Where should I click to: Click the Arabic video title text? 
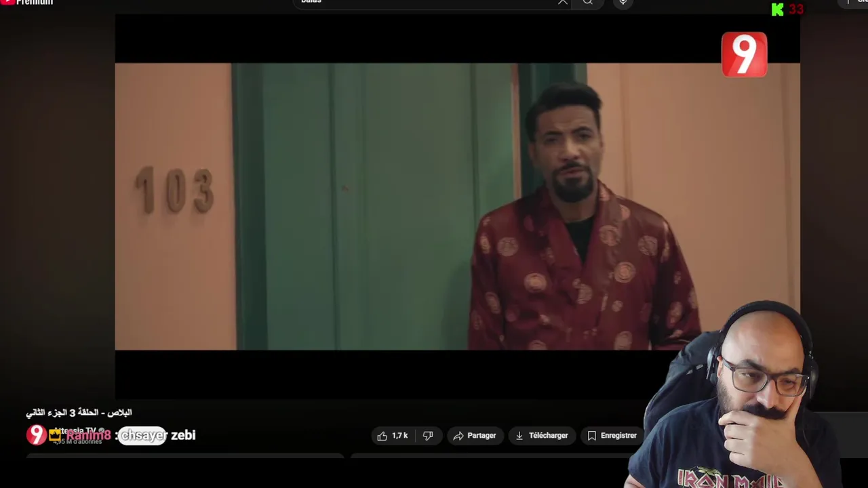(79, 412)
